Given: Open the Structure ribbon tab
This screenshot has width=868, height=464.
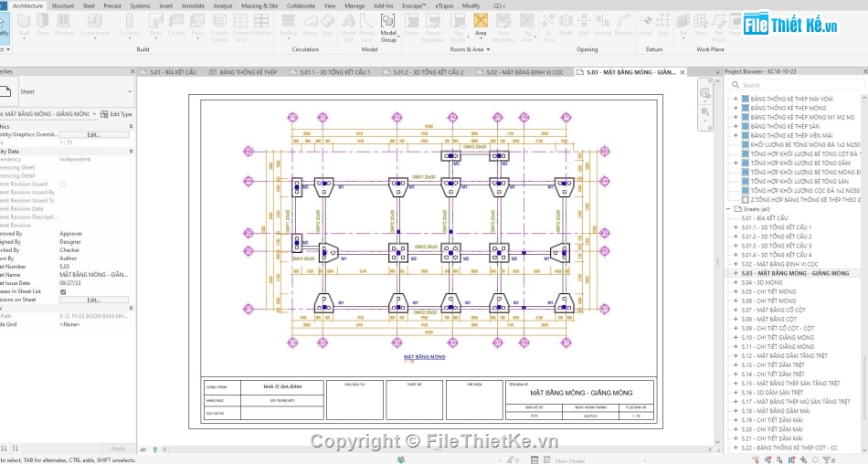Looking at the screenshot, I should 62,5.
